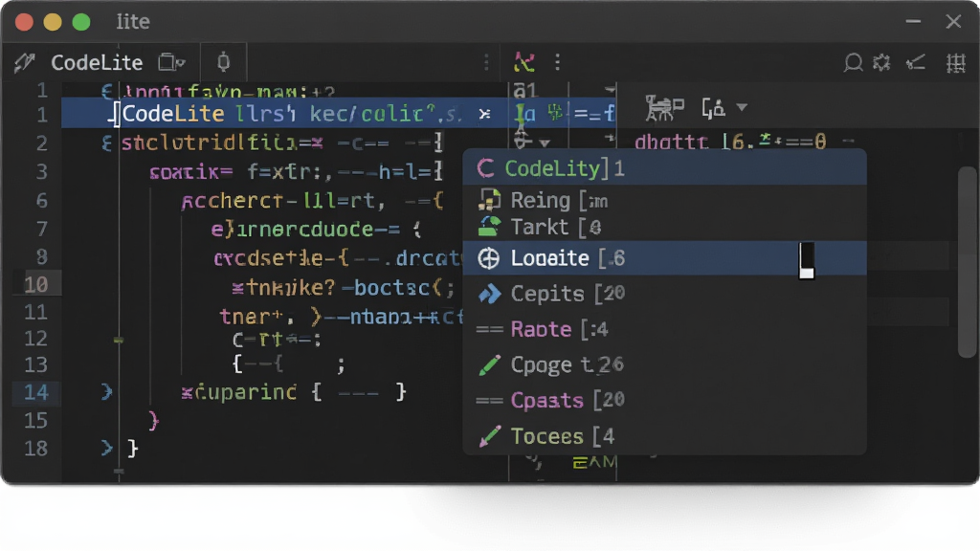Click fold marker on line 18

coord(107,448)
